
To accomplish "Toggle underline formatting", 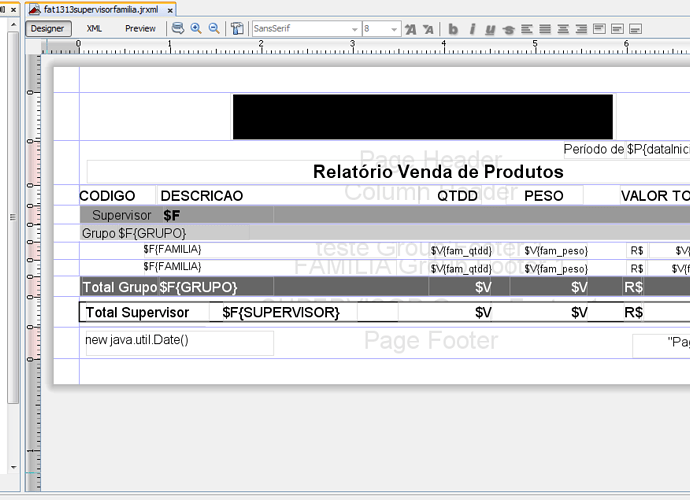I will coord(490,29).
